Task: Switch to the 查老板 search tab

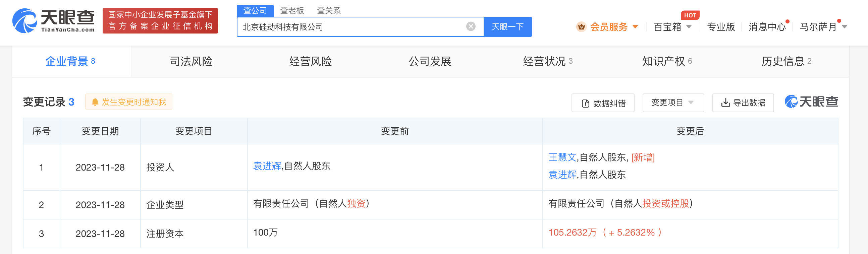Action: (x=292, y=11)
